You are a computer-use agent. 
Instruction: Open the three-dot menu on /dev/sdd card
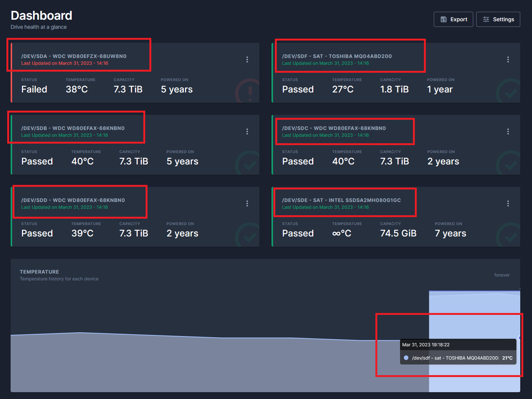click(247, 203)
